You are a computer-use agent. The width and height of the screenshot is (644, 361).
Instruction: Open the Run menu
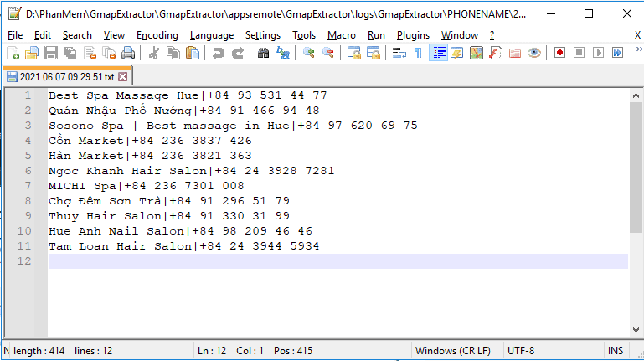[376, 35]
